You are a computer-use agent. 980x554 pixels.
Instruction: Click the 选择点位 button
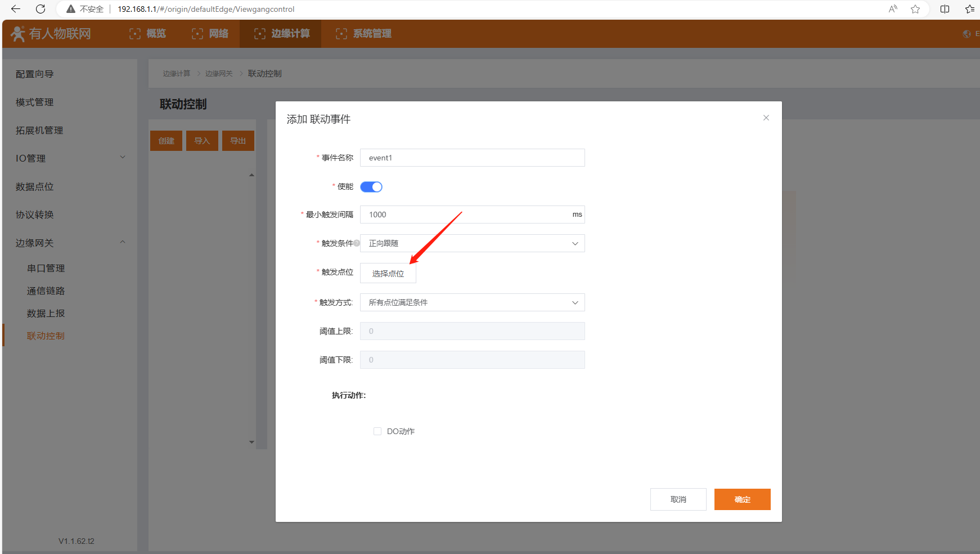(x=388, y=274)
